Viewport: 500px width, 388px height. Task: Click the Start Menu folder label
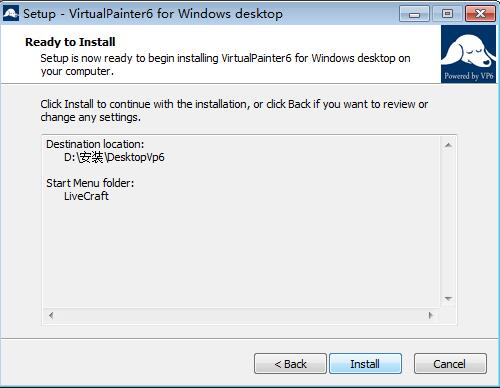[x=90, y=183]
